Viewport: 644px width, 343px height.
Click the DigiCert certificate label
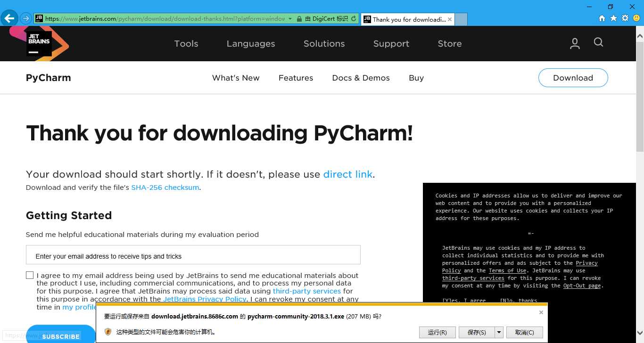coord(326,19)
